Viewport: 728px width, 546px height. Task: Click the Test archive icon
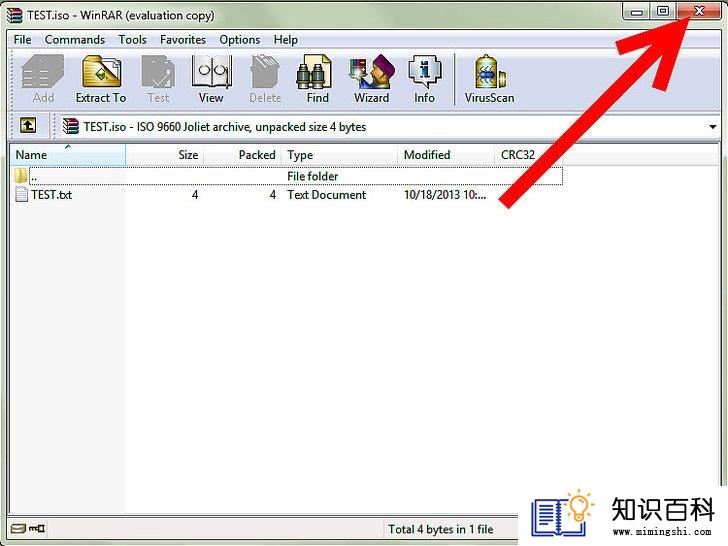pyautogui.click(x=158, y=78)
